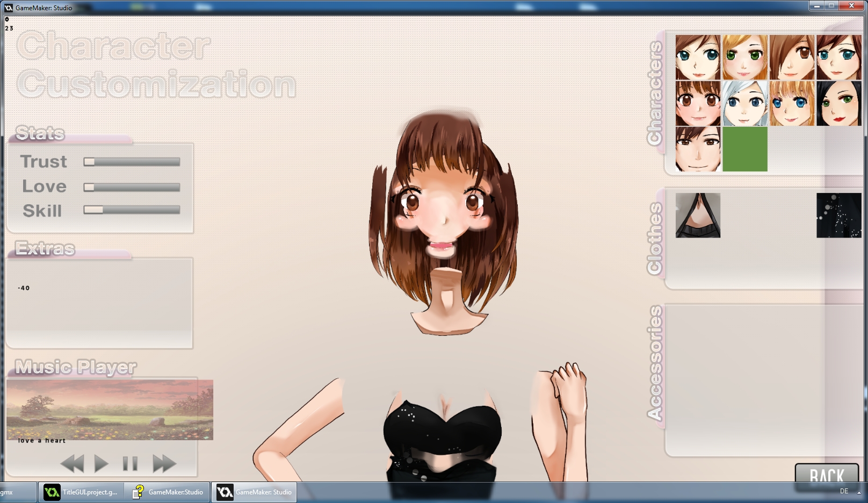This screenshot has width=868, height=503.
Task: Select the green placeholder character slot
Action: 744,149
